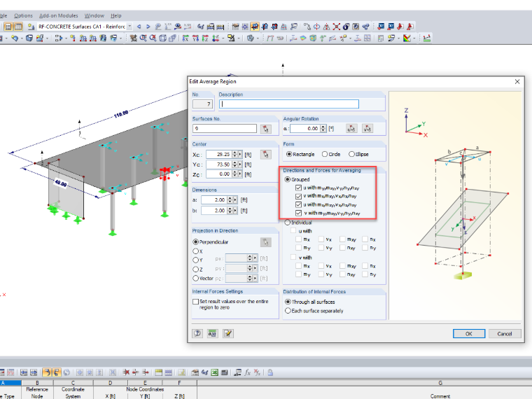Click the previous load case arrow
The image size is (532, 399).
(139, 27)
